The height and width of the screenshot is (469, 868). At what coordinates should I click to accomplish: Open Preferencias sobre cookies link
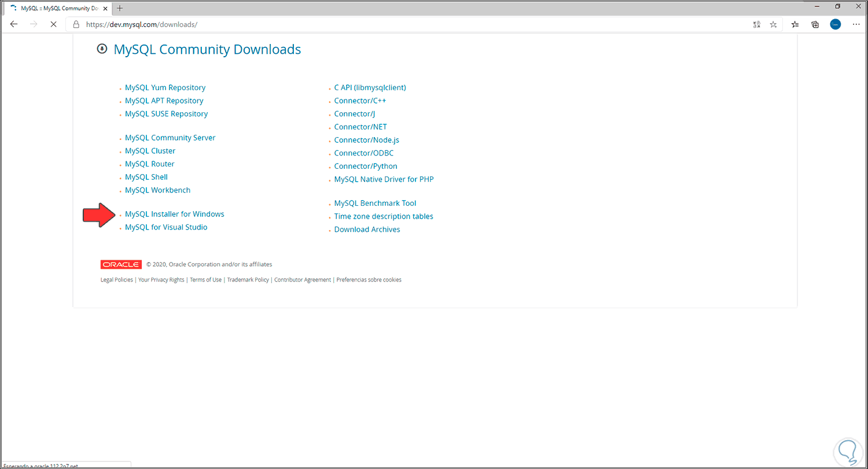[x=369, y=280]
